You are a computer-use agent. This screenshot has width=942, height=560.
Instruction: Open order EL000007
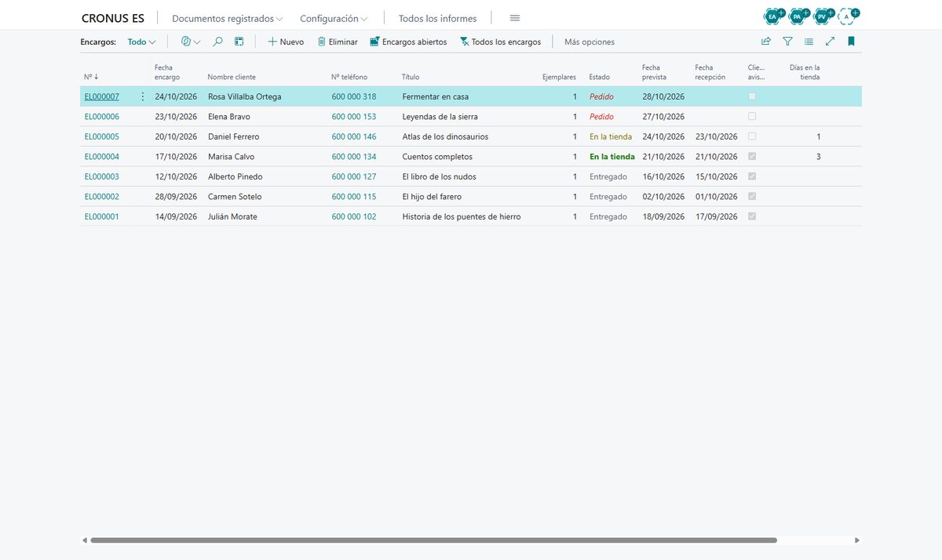click(102, 96)
